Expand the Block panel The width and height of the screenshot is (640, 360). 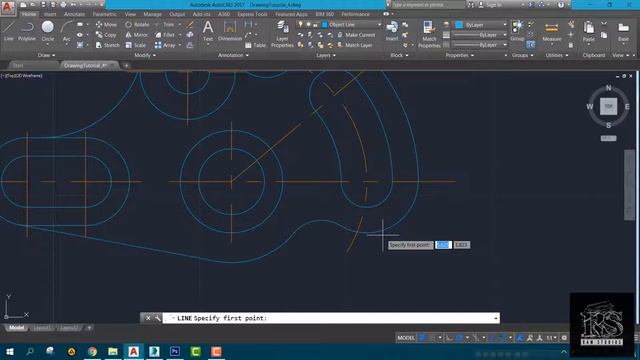click(399, 55)
